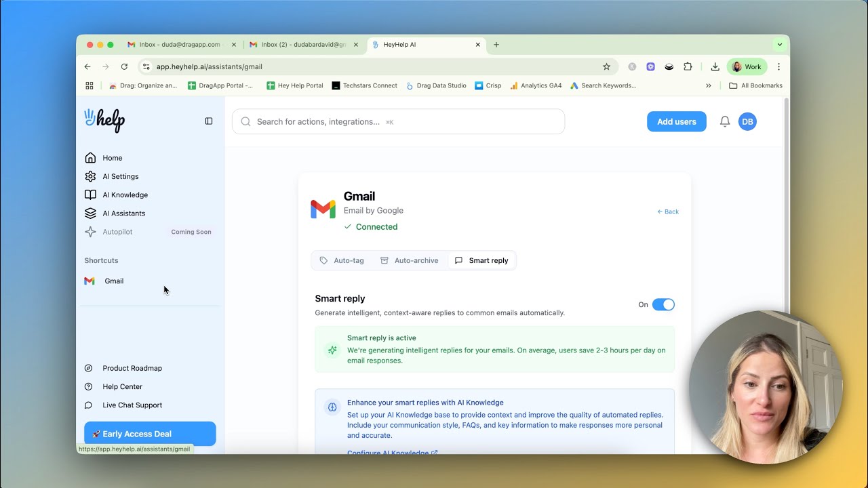The width and height of the screenshot is (868, 488).
Task: Click the browser forward arrow
Action: [106, 66]
